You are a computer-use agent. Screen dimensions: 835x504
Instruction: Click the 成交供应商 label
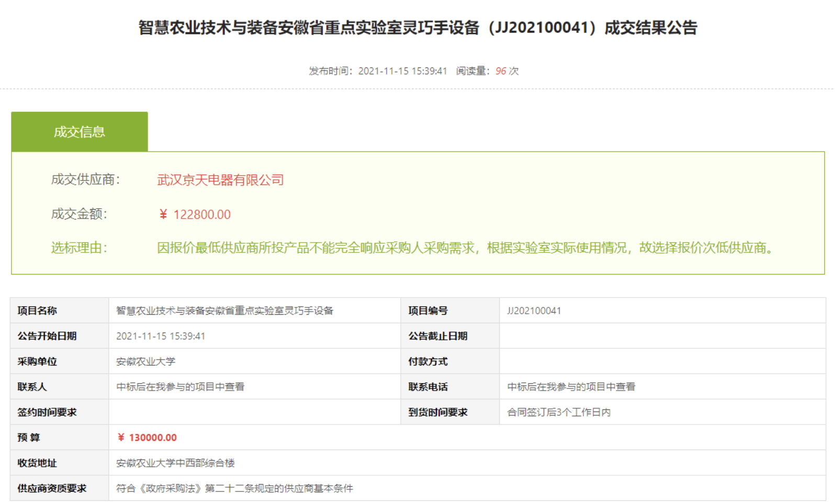(86, 180)
